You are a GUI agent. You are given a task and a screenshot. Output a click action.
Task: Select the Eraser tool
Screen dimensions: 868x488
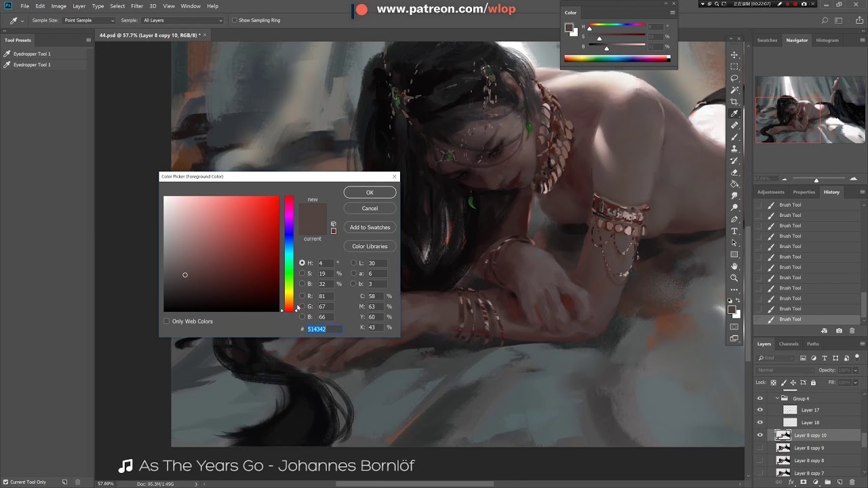click(x=734, y=172)
